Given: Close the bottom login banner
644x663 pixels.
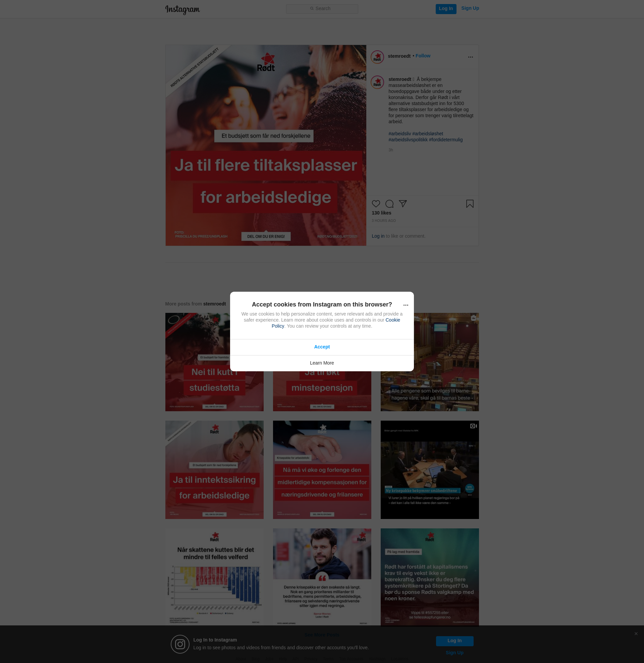Looking at the screenshot, I should pyautogui.click(x=636, y=633).
